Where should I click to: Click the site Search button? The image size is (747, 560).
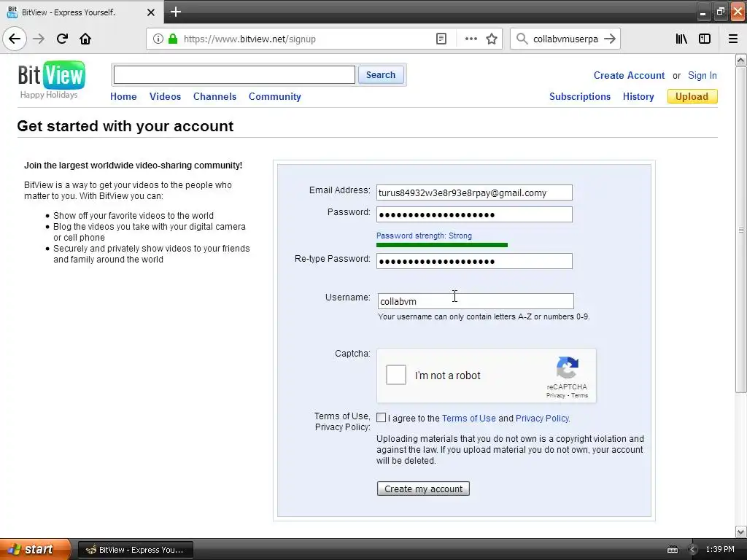pyautogui.click(x=381, y=75)
